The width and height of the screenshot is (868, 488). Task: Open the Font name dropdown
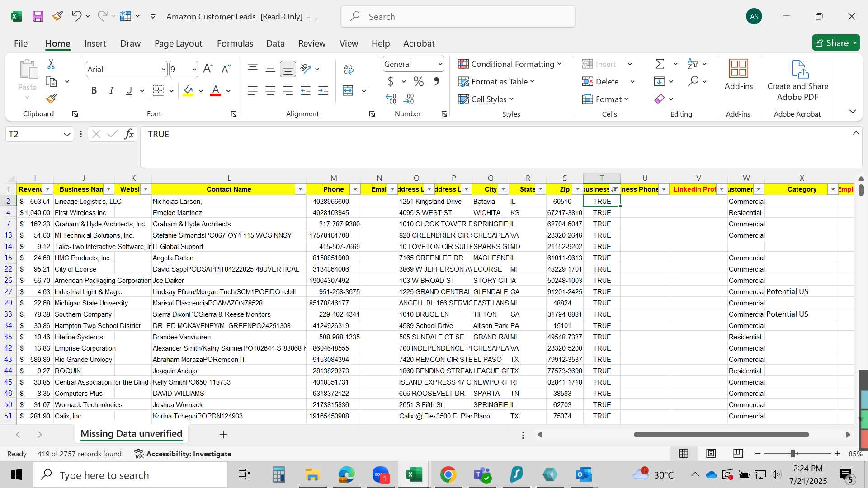click(163, 69)
